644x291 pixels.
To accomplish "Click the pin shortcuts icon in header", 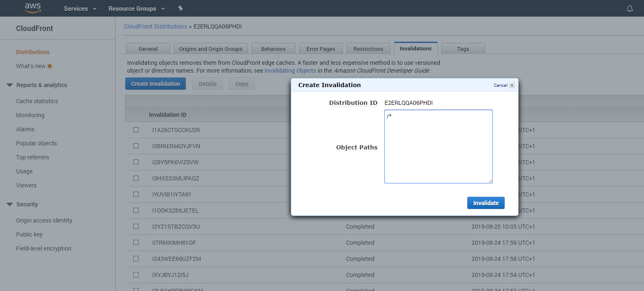I will [180, 8].
